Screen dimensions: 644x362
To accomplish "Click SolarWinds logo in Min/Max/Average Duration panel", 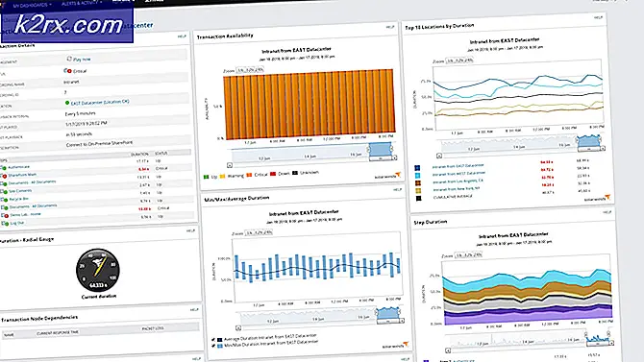I will pyautogui.click(x=395, y=345).
